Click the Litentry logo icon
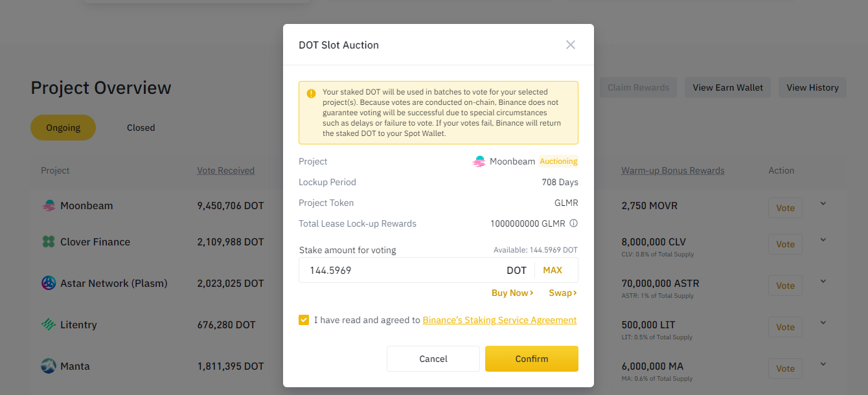This screenshot has height=395, width=868. [x=49, y=324]
